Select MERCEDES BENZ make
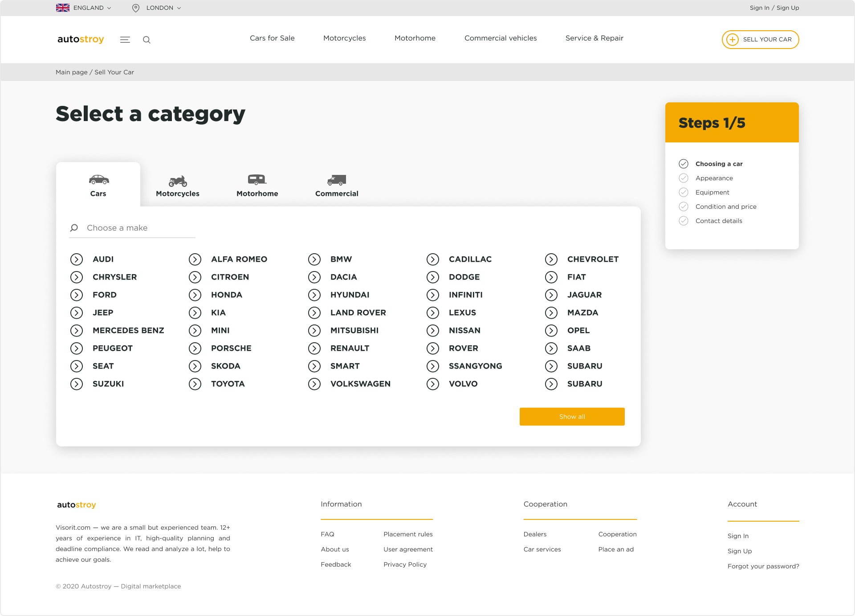The width and height of the screenshot is (855, 616). (128, 330)
